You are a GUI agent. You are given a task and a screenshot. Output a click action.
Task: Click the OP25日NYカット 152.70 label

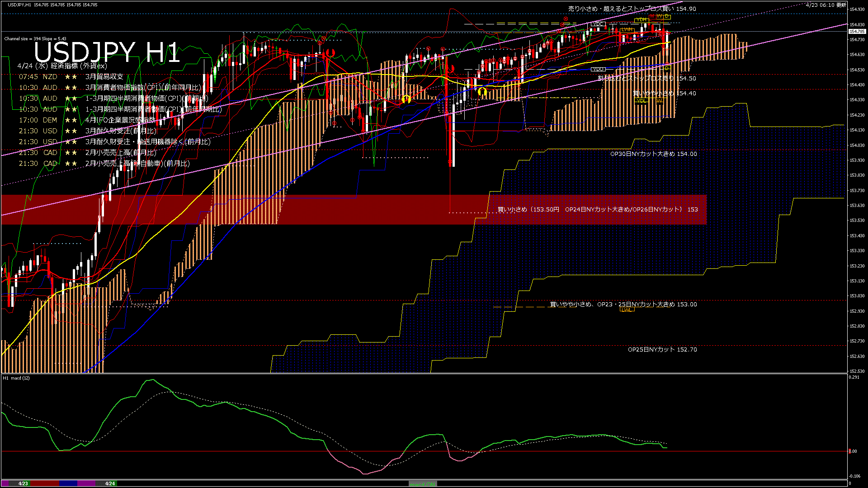(662, 350)
